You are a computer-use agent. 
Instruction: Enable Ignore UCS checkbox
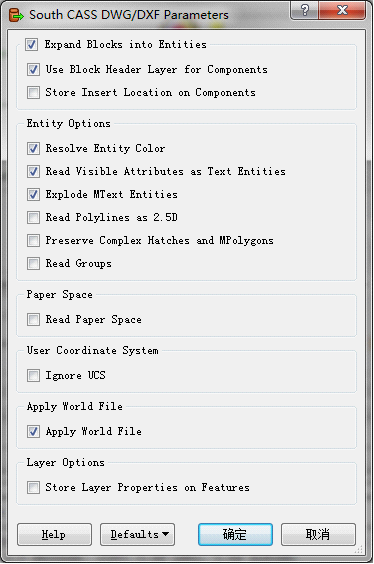(33, 376)
